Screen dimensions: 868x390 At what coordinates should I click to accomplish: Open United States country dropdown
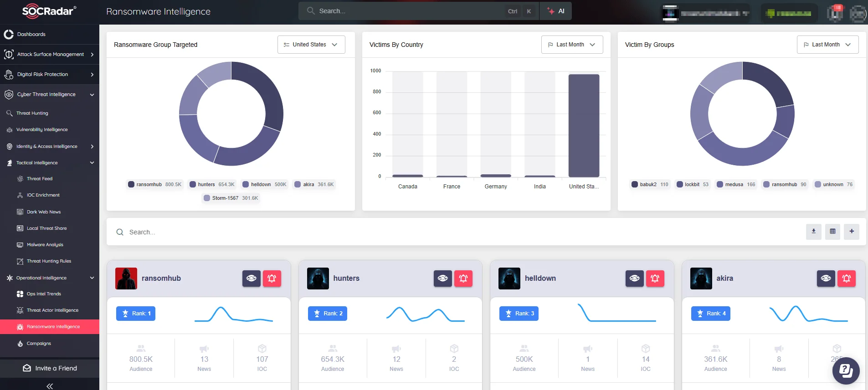(x=311, y=45)
